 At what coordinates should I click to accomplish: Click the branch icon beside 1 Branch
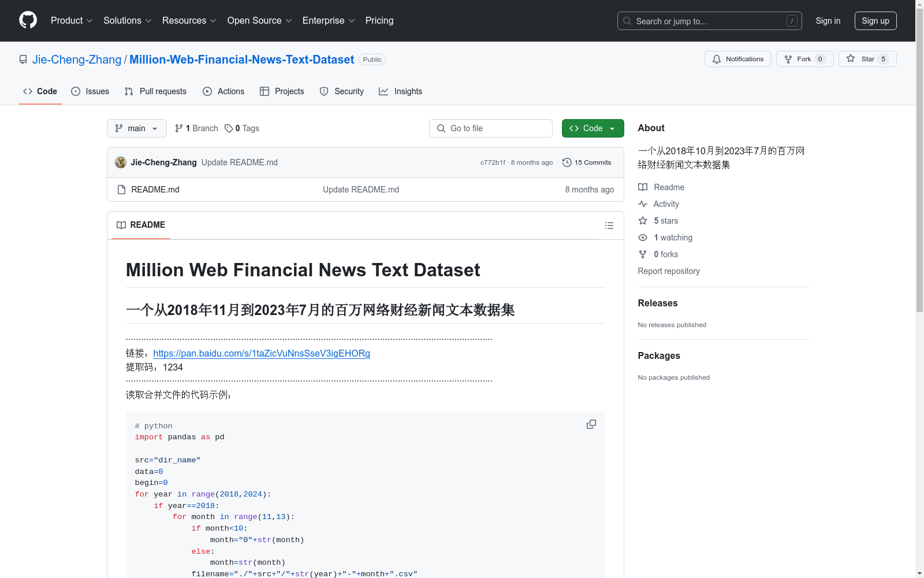click(179, 128)
